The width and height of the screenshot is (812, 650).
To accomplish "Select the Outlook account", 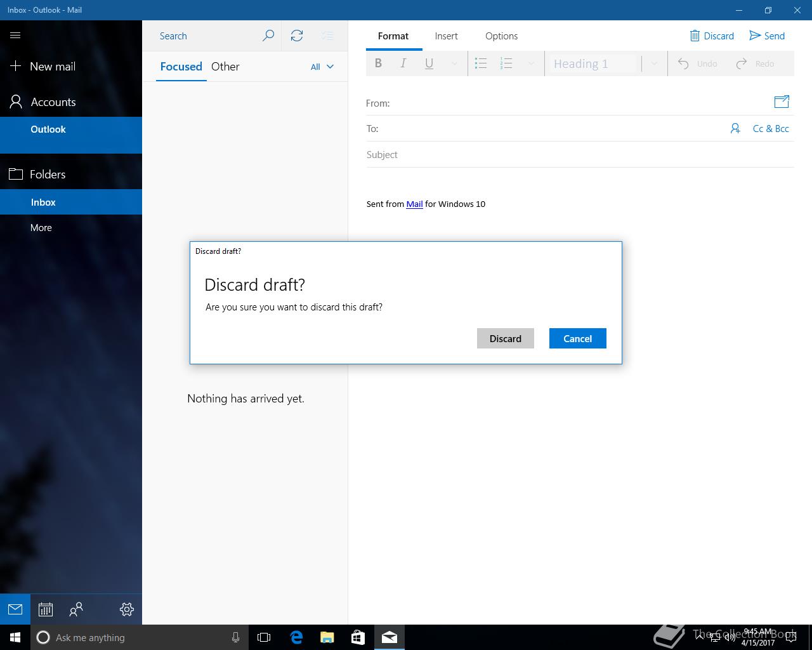I will click(71, 135).
